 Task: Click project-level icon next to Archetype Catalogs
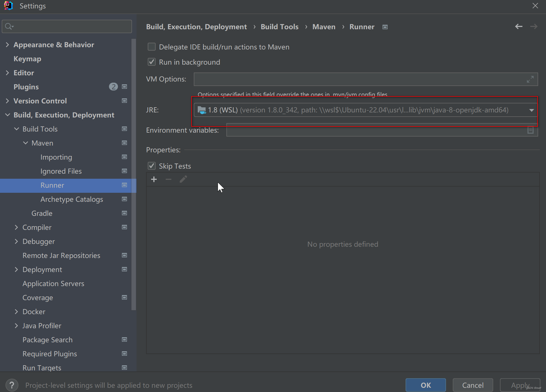tap(124, 199)
